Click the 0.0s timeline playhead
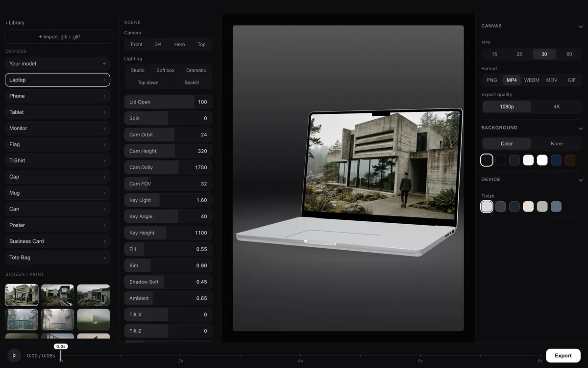Viewport: 588px width, 368px height. [x=61, y=346]
